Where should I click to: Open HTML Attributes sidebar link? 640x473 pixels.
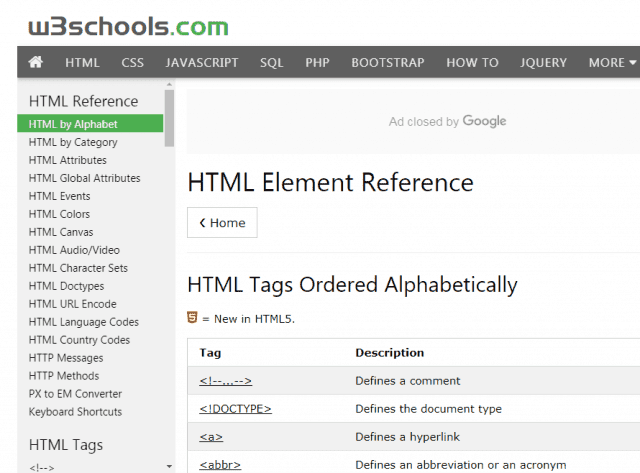coord(67,160)
